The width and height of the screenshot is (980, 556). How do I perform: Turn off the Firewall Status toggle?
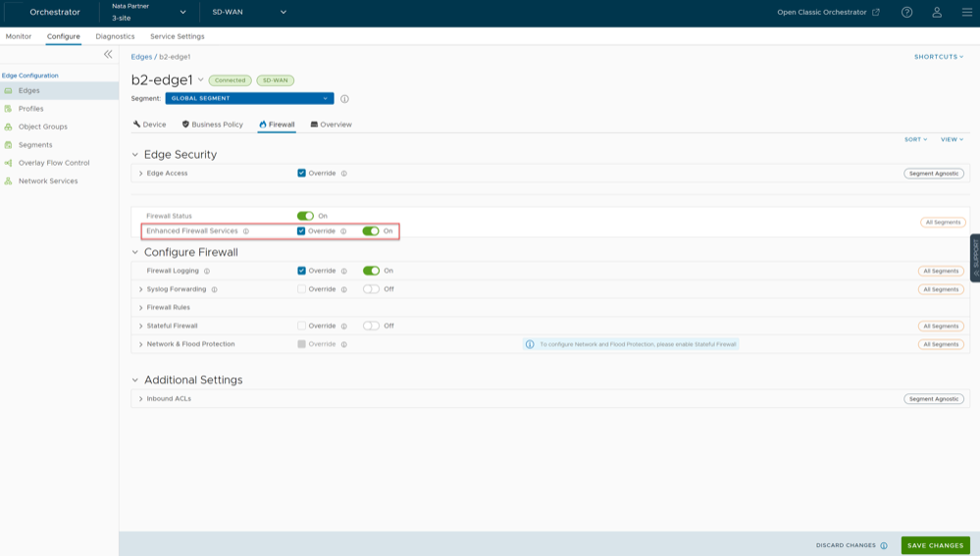click(305, 216)
